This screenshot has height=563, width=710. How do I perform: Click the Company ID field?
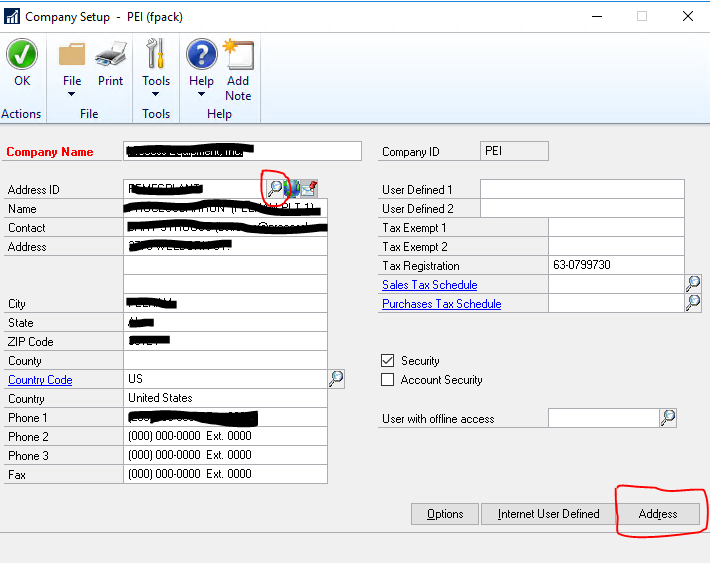[x=514, y=151]
